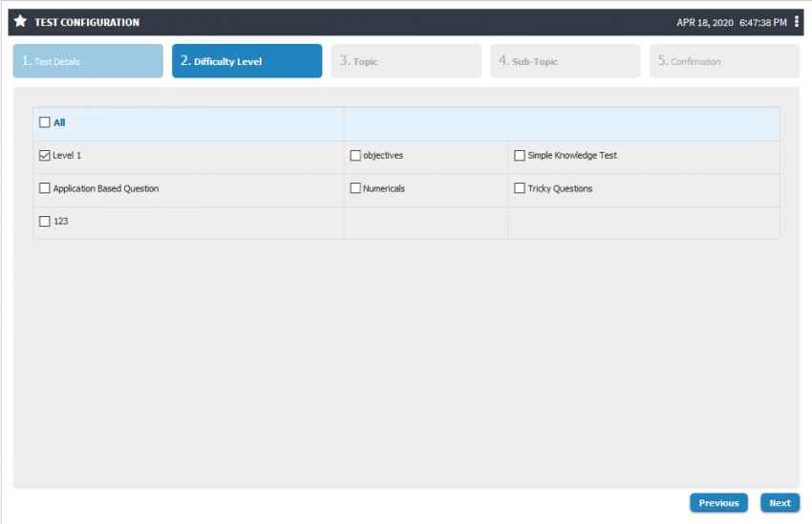The height and width of the screenshot is (524, 812).
Task: Check the Simple Knowledge Test option
Action: 520,156
